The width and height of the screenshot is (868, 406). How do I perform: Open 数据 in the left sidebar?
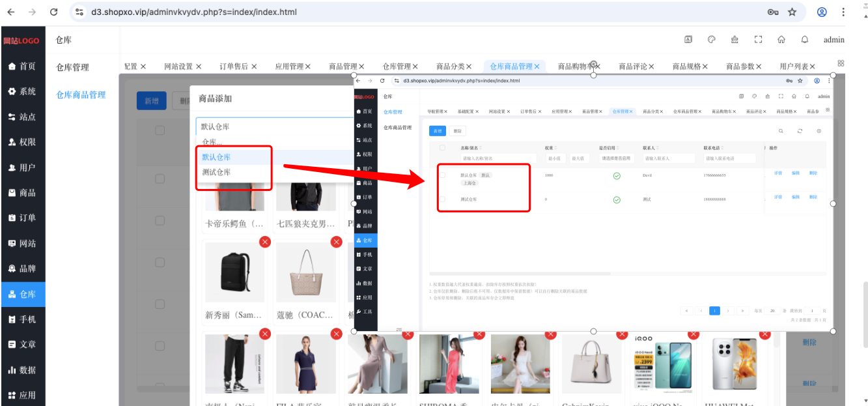click(23, 370)
